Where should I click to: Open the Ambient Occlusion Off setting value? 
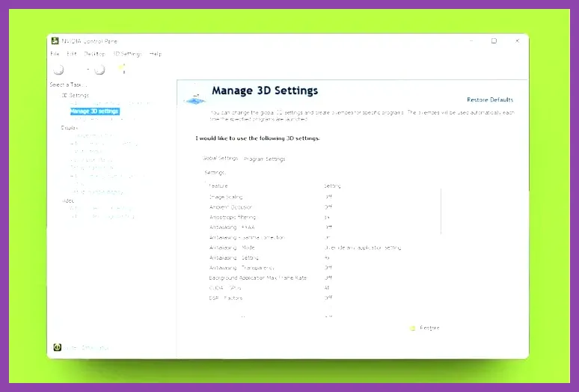328,207
